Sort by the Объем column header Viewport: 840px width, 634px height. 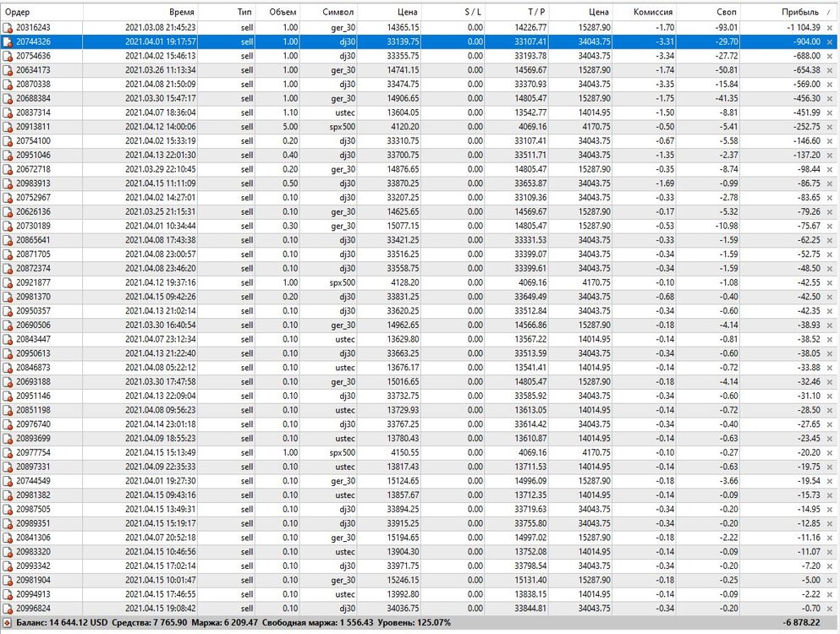point(277,12)
